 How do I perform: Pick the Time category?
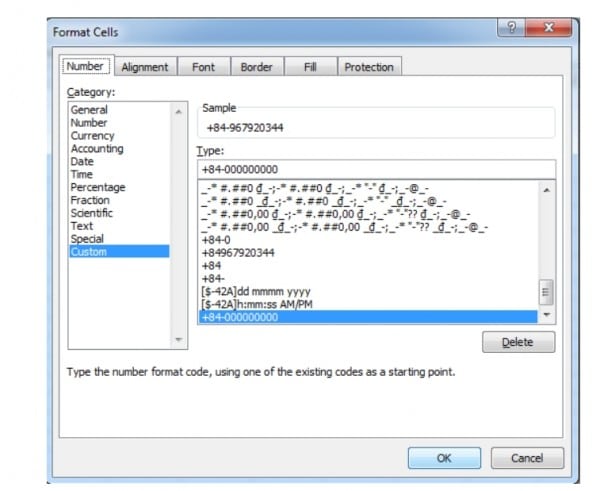[x=119, y=175]
